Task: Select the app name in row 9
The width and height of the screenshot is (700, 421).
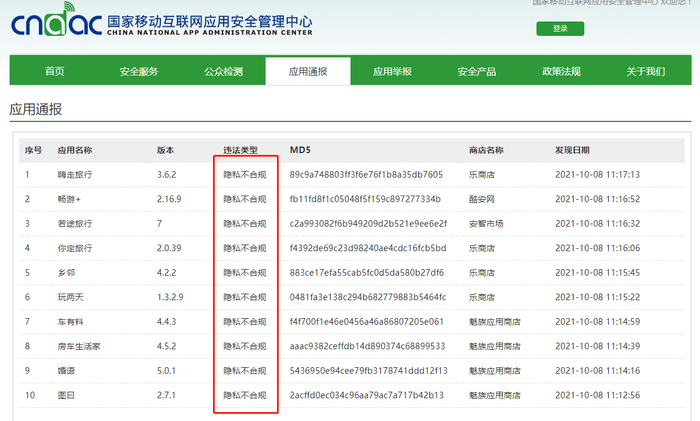Action: click(x=66, y=371)
